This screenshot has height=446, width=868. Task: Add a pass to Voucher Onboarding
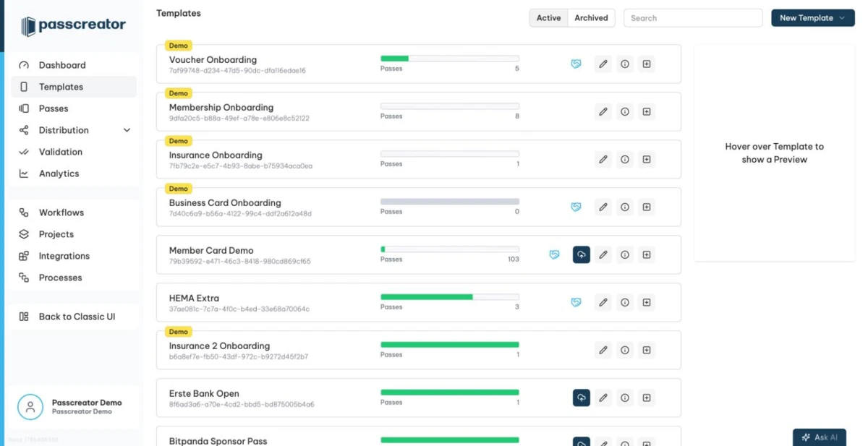[647, 64]
